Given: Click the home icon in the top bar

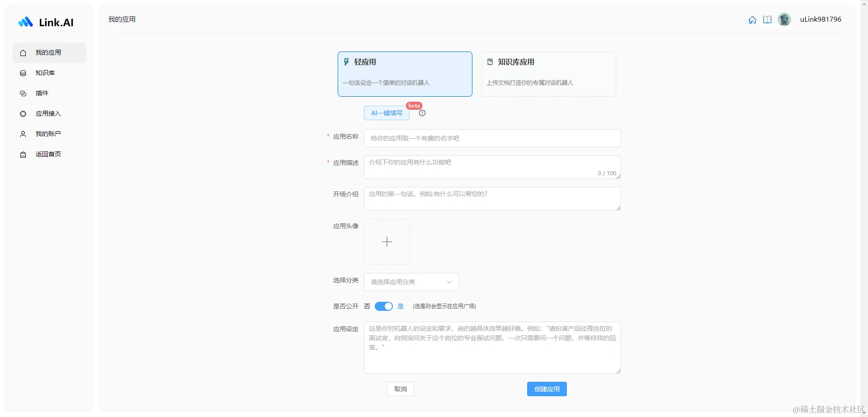Looking at the screenshot, I should [753, 19].
